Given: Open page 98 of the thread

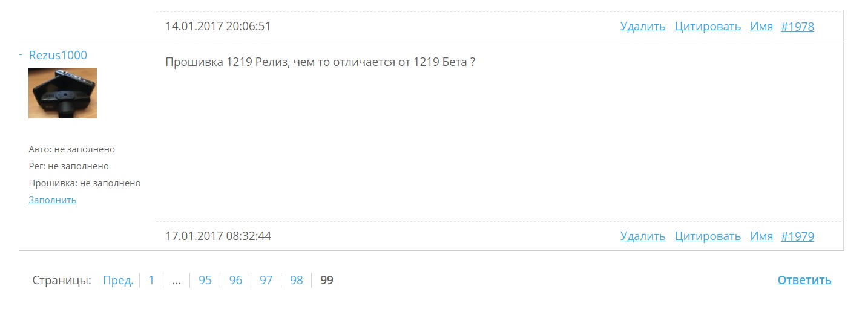Looking at the screenshot, I should tap(296, 281).
